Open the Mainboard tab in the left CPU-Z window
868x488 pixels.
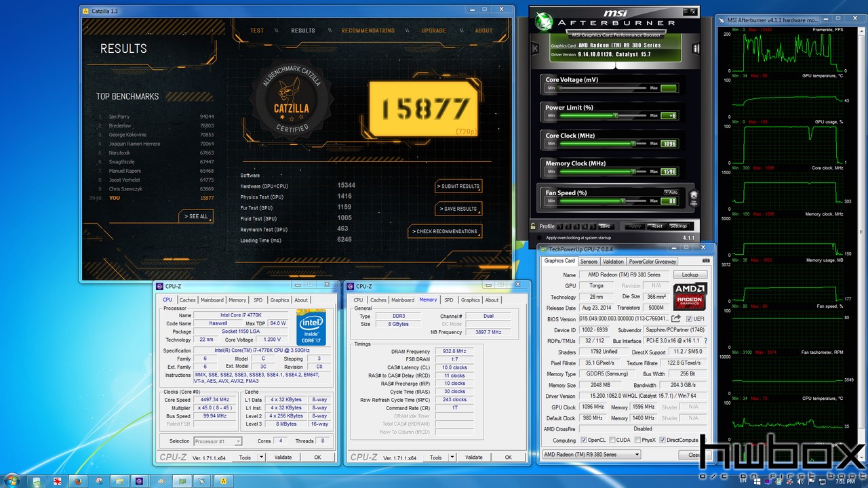(212, 300)
